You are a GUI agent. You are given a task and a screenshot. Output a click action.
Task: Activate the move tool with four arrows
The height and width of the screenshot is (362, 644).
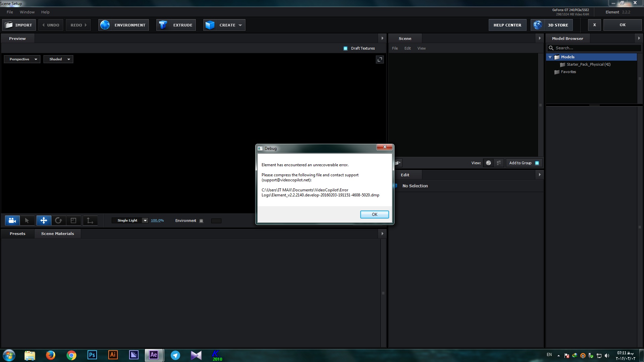coord(44,221)
